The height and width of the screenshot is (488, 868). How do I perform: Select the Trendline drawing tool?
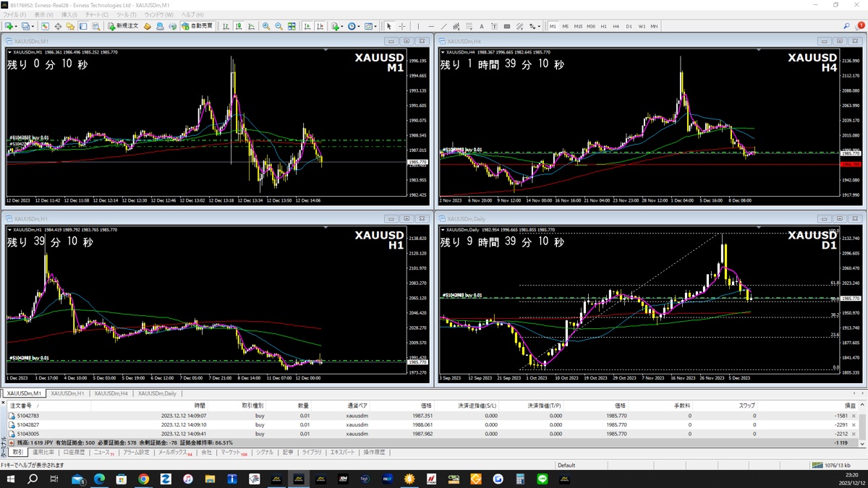pos(443,26)
